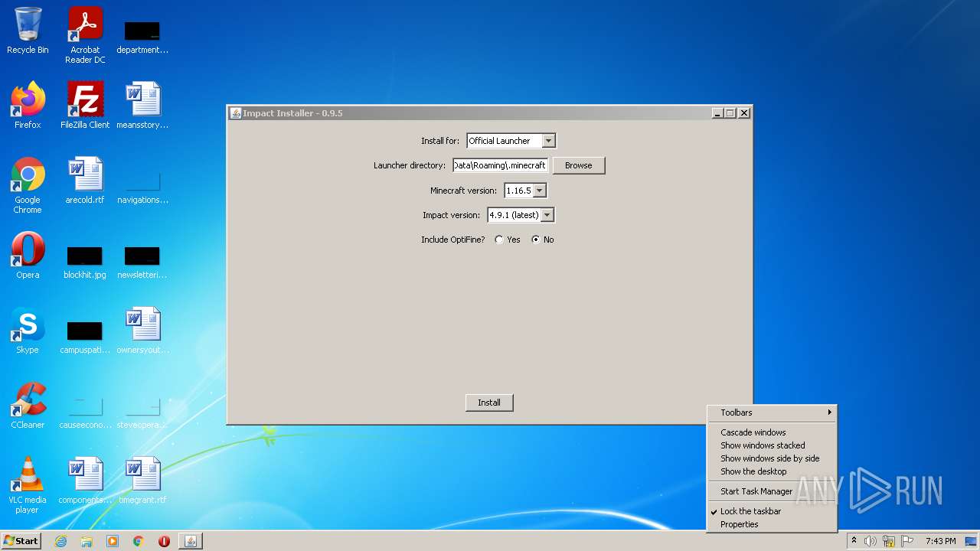Show hidden tray icons arrow
980x551 pixels.
click(854, 541)
